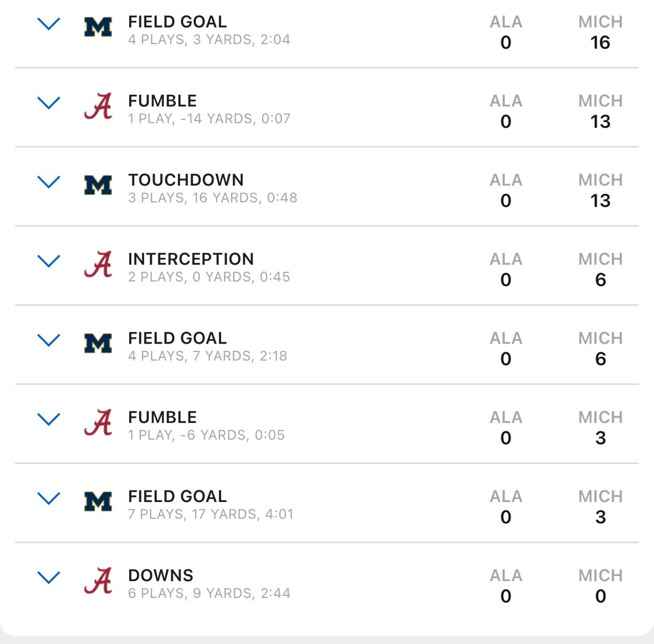The height and width of the screenshot is (644, 654).
Task: Open the TOUCHDOWN drive title
Action: point(186,180)
